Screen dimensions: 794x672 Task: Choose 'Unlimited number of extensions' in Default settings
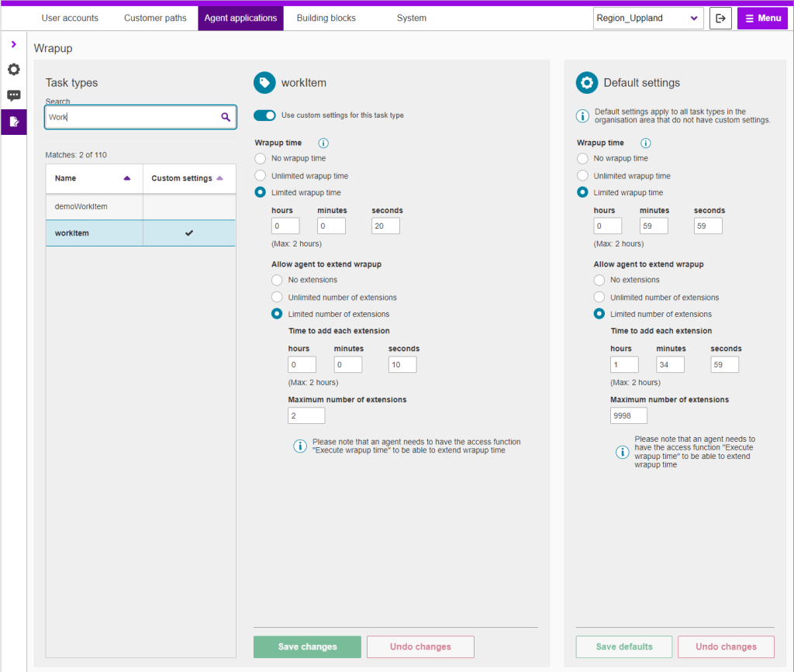point(599,298)
